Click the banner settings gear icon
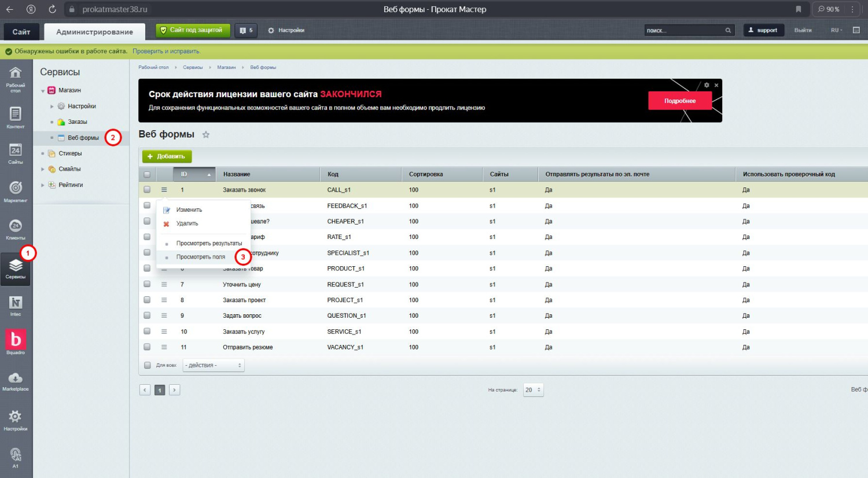 pos(707,85)
